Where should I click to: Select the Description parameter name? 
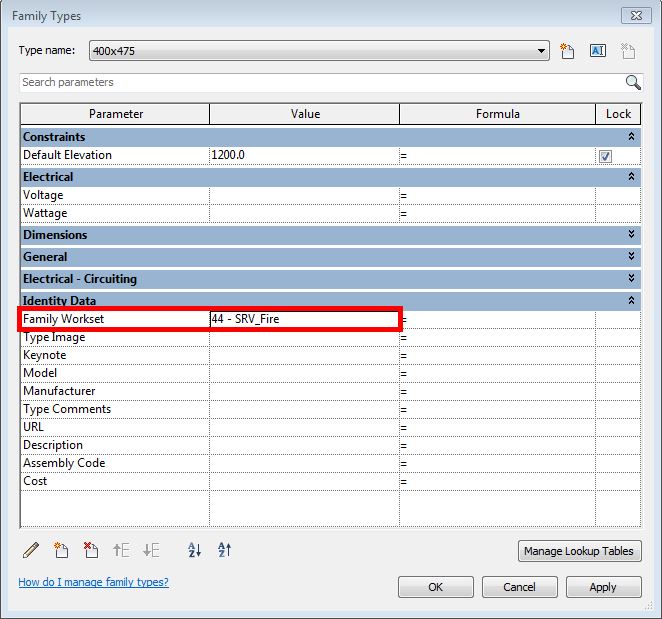pyautogui.click(x=53, y=445)
